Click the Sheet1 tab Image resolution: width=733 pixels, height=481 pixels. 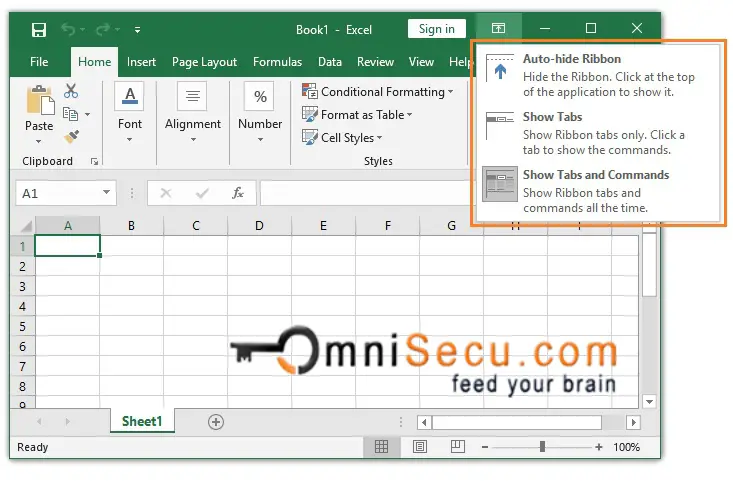click(x=142, y=421)
